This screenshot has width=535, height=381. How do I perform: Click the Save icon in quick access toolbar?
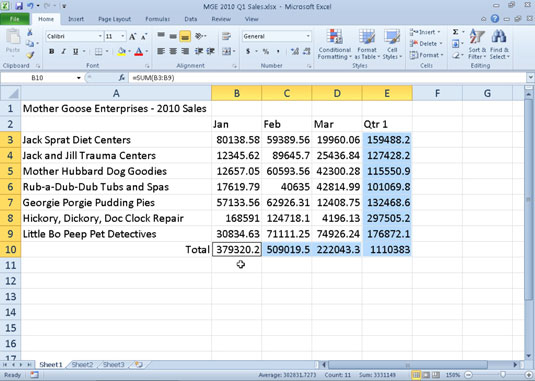click(x=19, y=6)
